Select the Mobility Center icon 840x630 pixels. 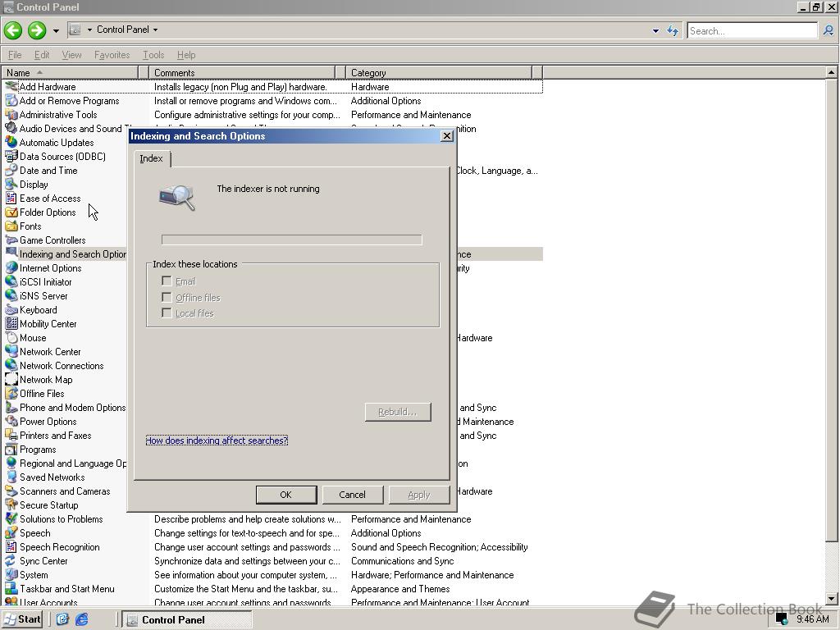coord(11,323)
